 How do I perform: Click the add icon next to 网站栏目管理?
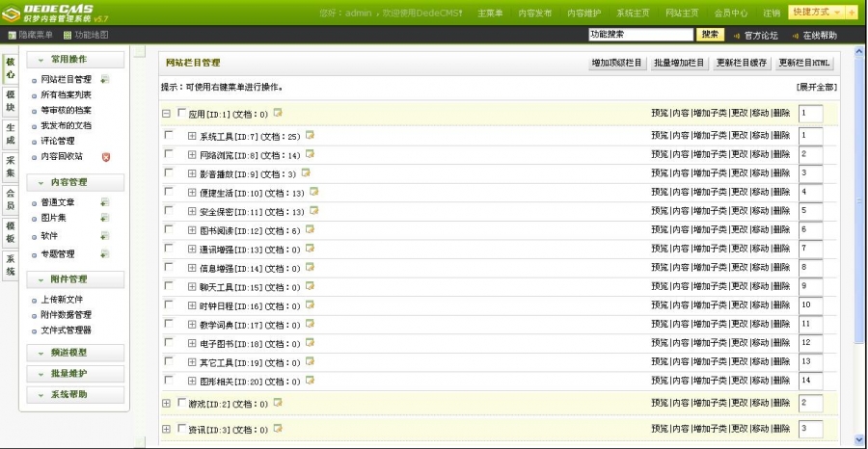click(105, 79)
